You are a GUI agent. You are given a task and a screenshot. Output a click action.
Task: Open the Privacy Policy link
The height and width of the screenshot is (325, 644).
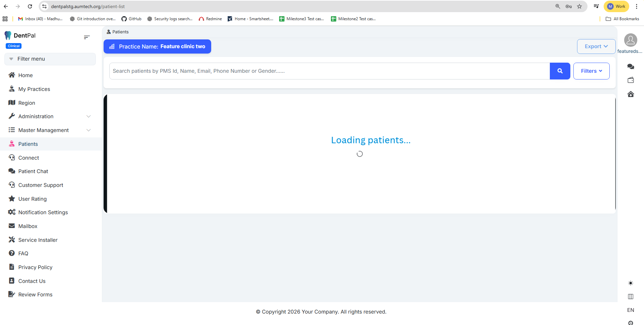pos(35,267)
